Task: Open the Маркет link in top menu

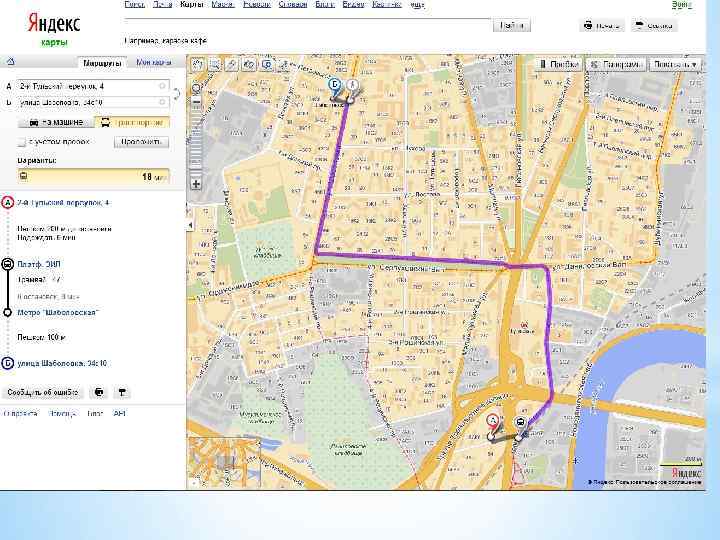Action: [x=223, y=5]
